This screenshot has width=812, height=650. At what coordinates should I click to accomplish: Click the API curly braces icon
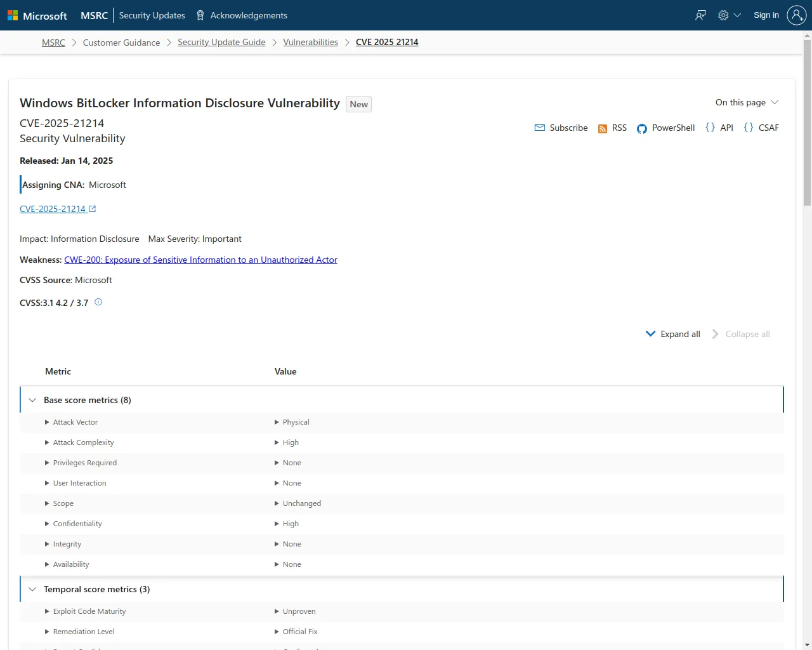coord(710,128)
